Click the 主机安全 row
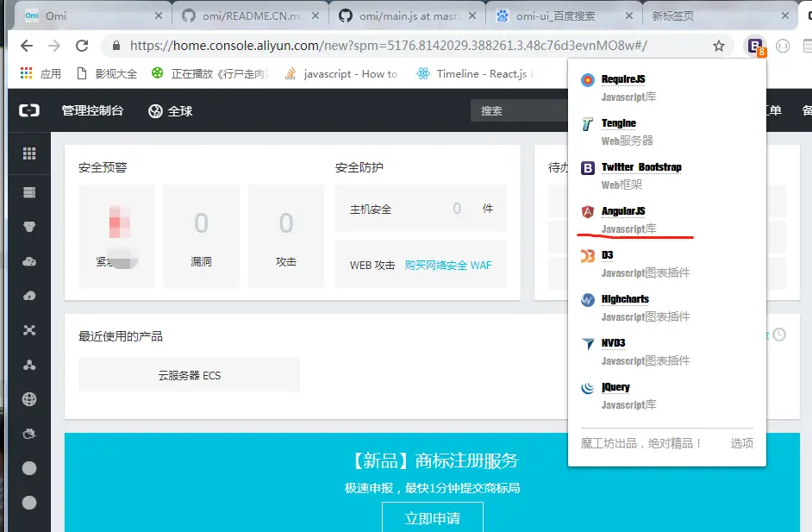Image resolution: width=812 pixels, height=532 pixels. [x=421, y=209]
